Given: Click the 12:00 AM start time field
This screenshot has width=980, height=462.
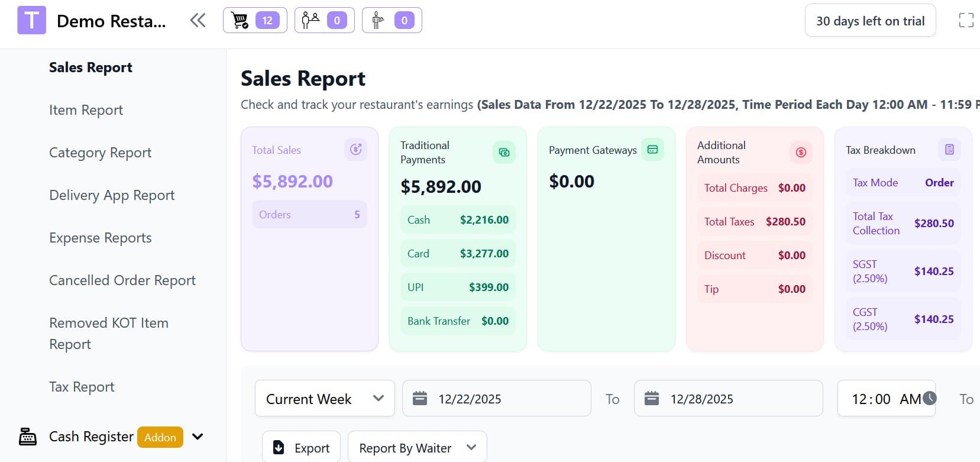Looking at the screenshot, I should click(x=885, y=399).
